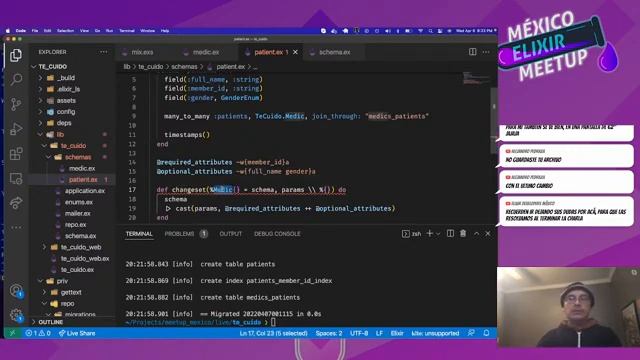Screen dimensions: 640x360
Task: Open te_cuido_web.ex in the file tree
Action: click(x=85, y=258)
